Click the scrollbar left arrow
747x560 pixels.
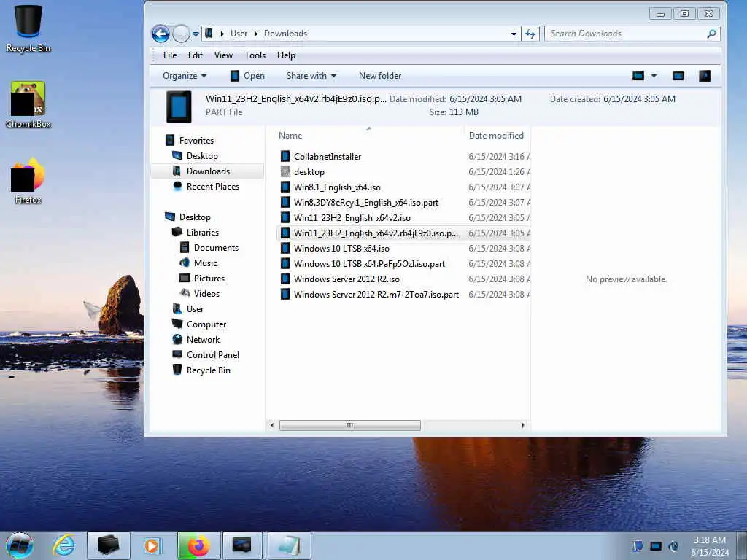272,425
